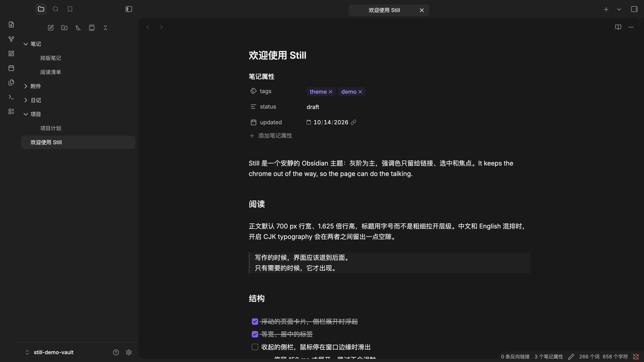This screenshot has width=644, height=362.
Task: Collapse the left sidebar toggle
Action: [x=129, y=9]
